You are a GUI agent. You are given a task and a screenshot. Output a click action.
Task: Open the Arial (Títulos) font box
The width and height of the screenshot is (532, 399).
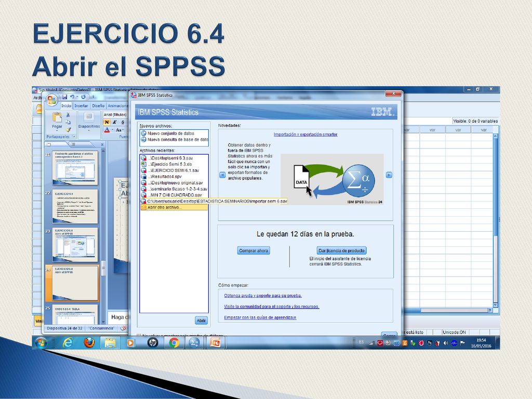coord(115,115)
